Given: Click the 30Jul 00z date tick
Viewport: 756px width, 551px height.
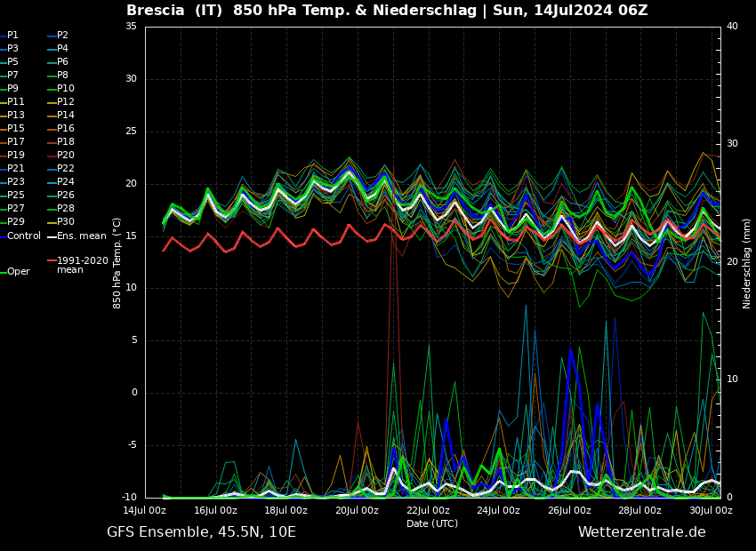Looking at the screenshot, I should click(x=711, y=510).
